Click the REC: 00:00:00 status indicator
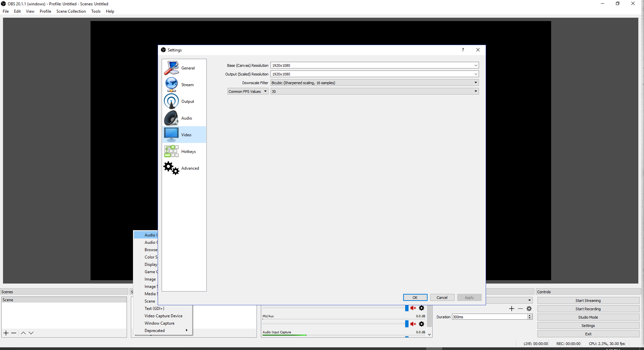This screenshot has height=350, width=644. pos(568,344)
